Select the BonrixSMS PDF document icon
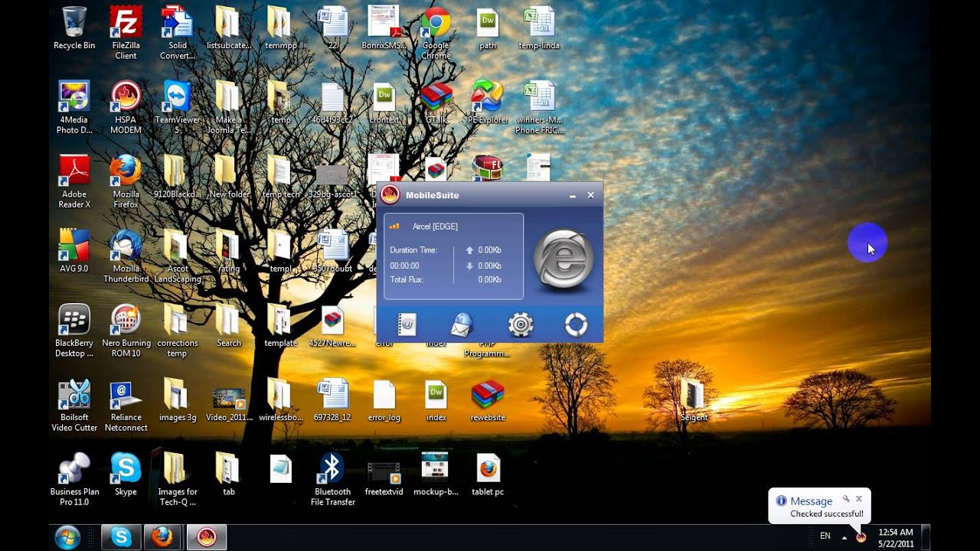Image resolution: width=980 pixels, height=551 pixels. click(x=384, y=28)
